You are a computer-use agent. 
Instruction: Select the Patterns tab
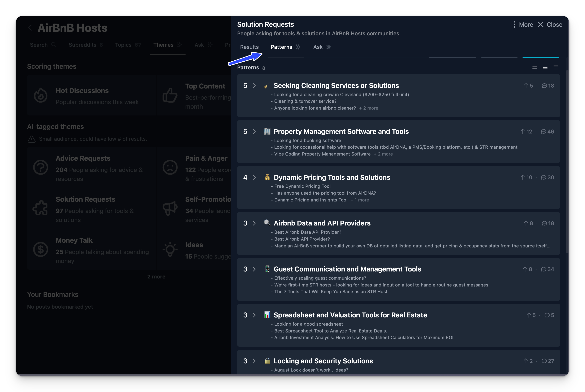(x=286, y=47)
